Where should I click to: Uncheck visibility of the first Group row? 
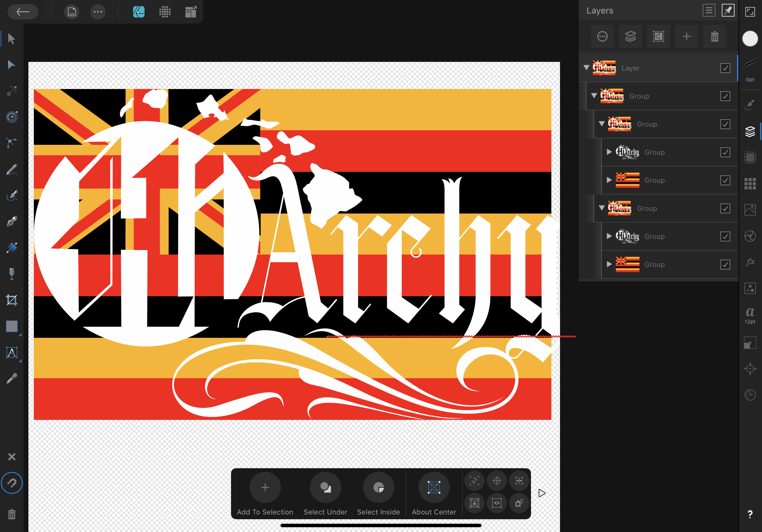tap(725, 96)
